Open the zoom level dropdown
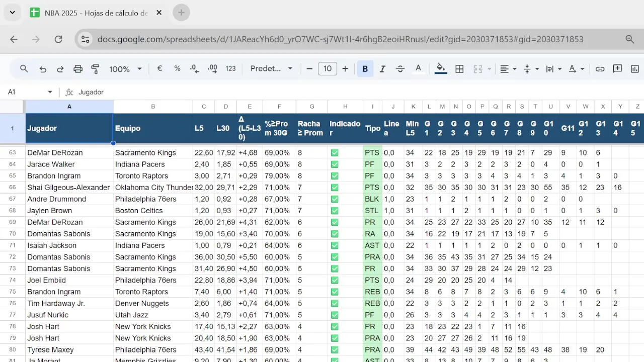Screen dimensions: 644x362 (126, 69)
